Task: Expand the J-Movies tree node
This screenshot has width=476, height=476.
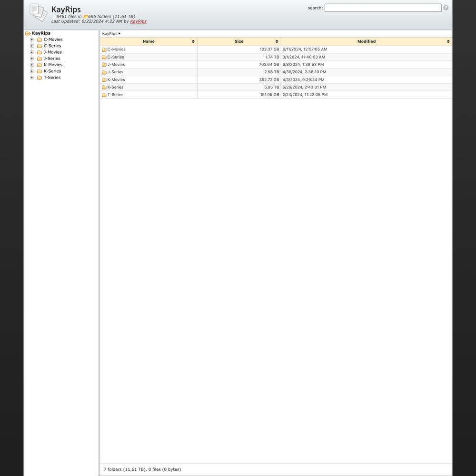Action: click(31, 52)
